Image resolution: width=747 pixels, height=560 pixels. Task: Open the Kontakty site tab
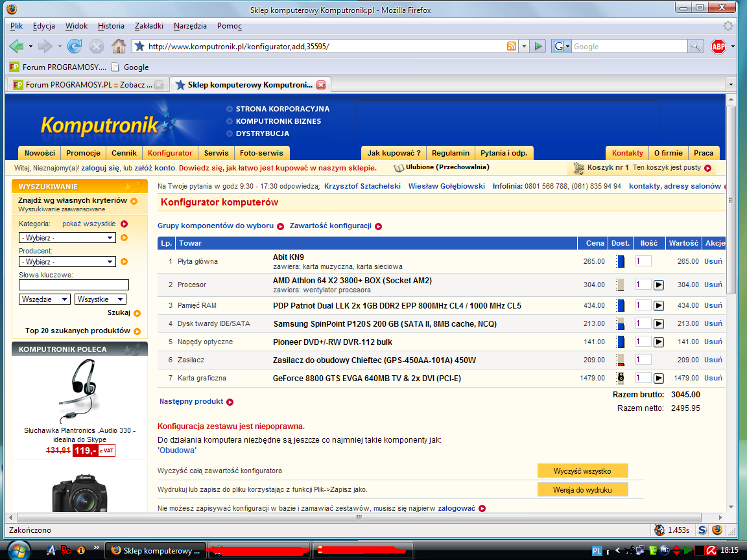pyautogui.click(x=628, y=153)
